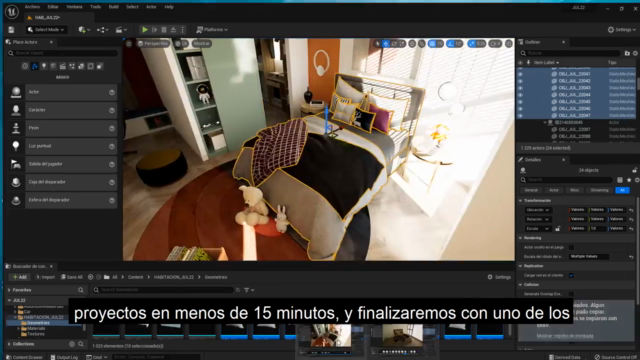Viewport: 640px width, 360px height.
Task: Open the Editar menu
Action: click(x=53, y=7)
